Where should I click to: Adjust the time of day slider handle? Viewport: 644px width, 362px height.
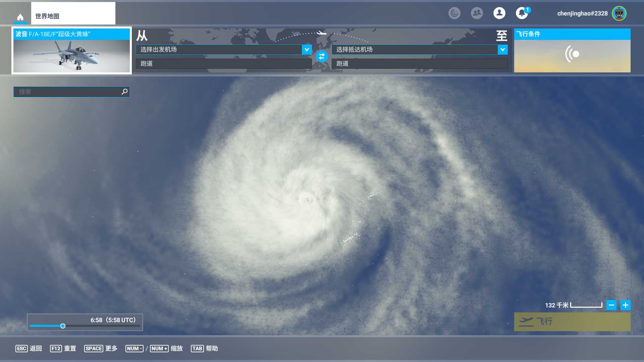click(x=63, y=326)
